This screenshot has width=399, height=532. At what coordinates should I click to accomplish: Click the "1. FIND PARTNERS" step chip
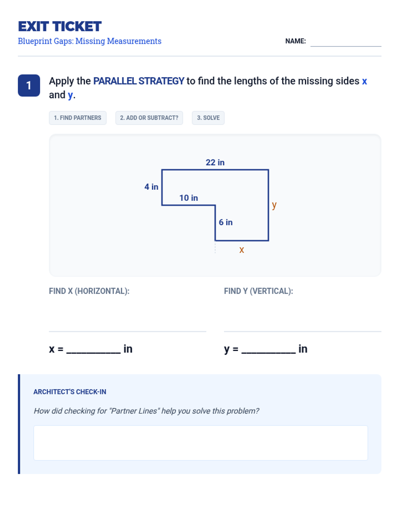tap(77, 118)
